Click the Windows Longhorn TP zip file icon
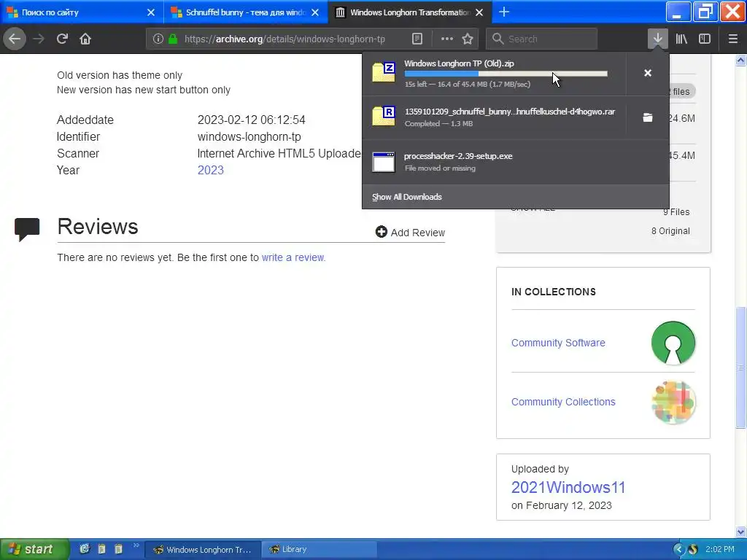 coord(384,72)
